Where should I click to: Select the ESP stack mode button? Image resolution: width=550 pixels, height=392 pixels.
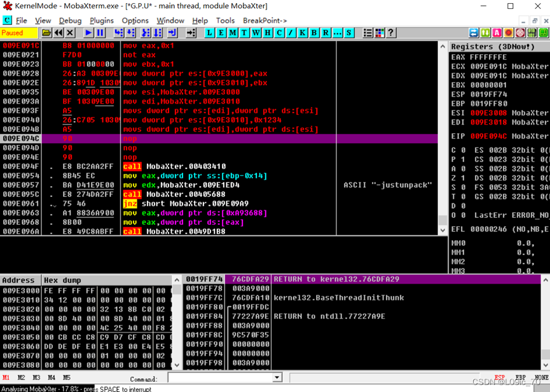500,377
